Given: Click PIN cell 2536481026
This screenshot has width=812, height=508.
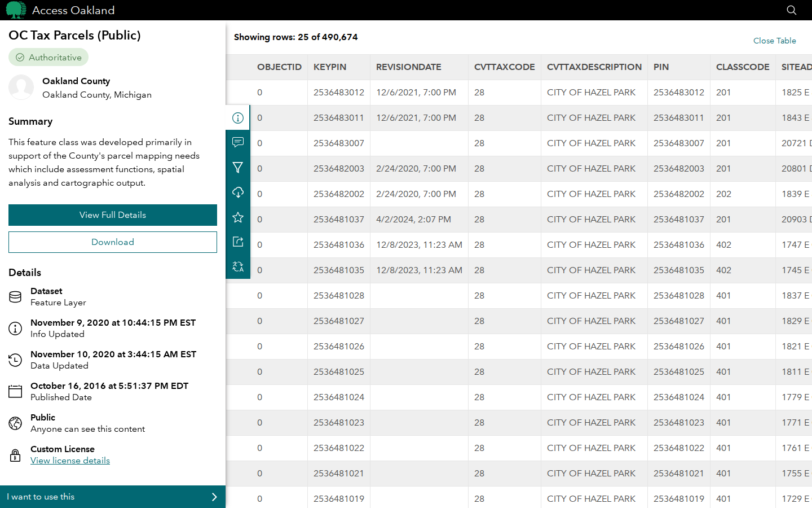Looking at the screenshot, I should point(679,347).
